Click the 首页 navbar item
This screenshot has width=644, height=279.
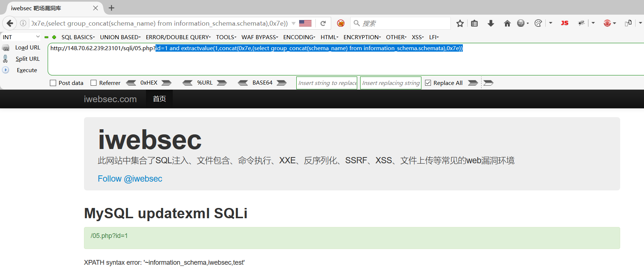click(x=159, y=99)
